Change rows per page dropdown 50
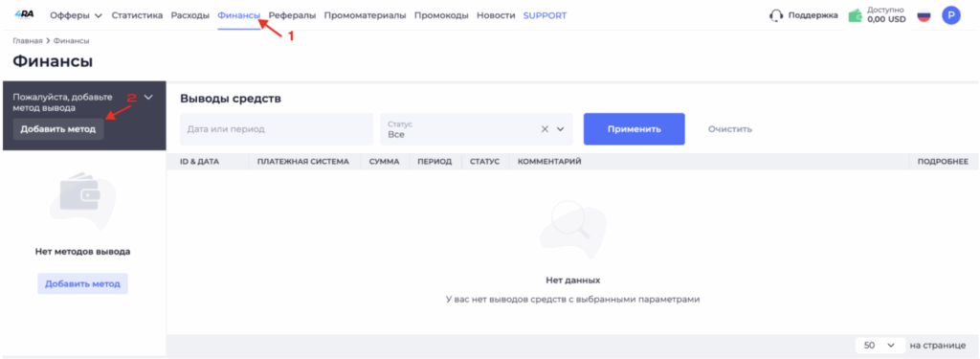980x359 pixels. (880, 346)
